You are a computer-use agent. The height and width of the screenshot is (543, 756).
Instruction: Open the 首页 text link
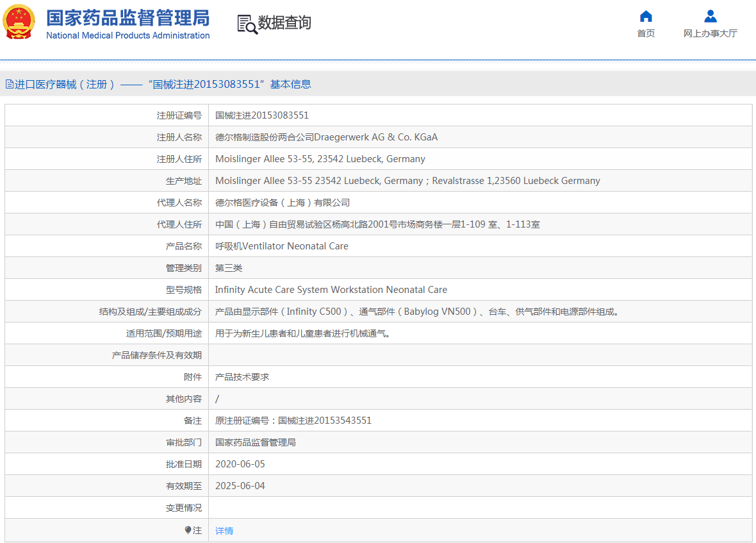coord(646,33)
